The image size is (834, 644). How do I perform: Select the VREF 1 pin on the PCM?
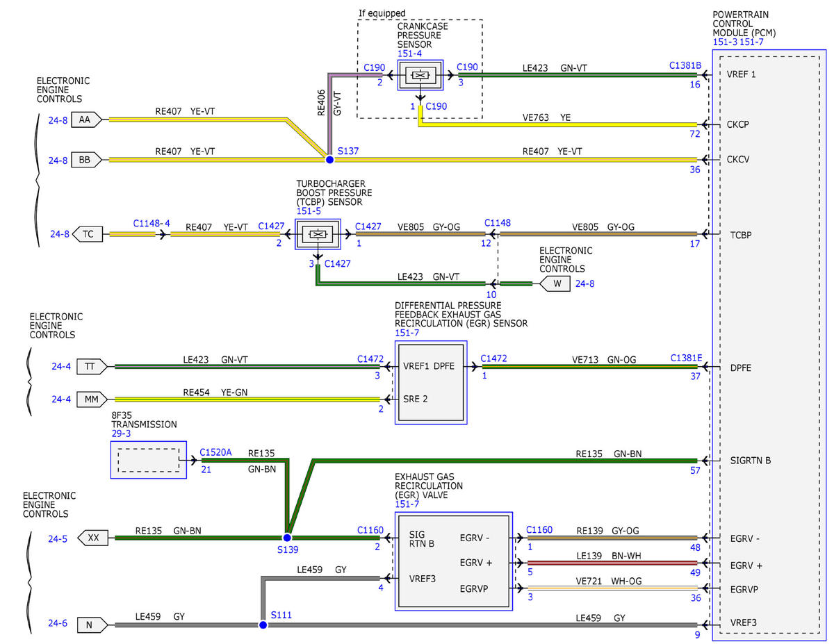point(741,74)
